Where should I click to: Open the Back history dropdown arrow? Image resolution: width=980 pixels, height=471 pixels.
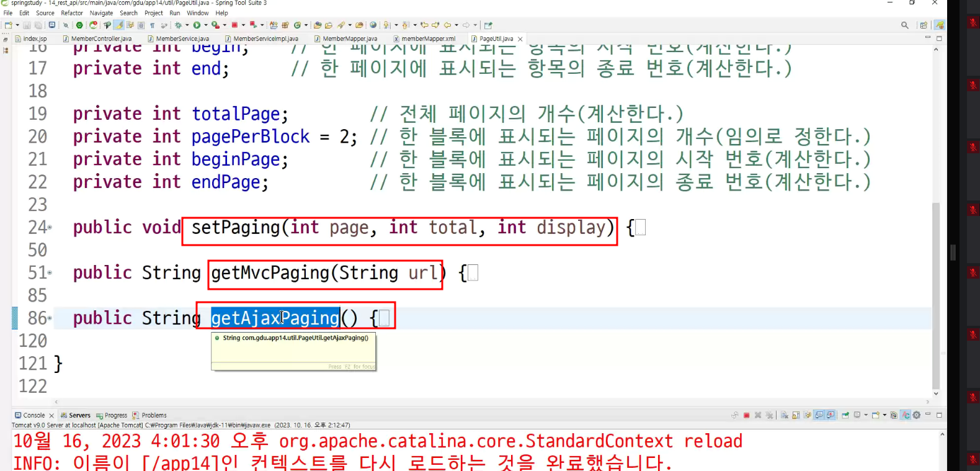[457, 25]
